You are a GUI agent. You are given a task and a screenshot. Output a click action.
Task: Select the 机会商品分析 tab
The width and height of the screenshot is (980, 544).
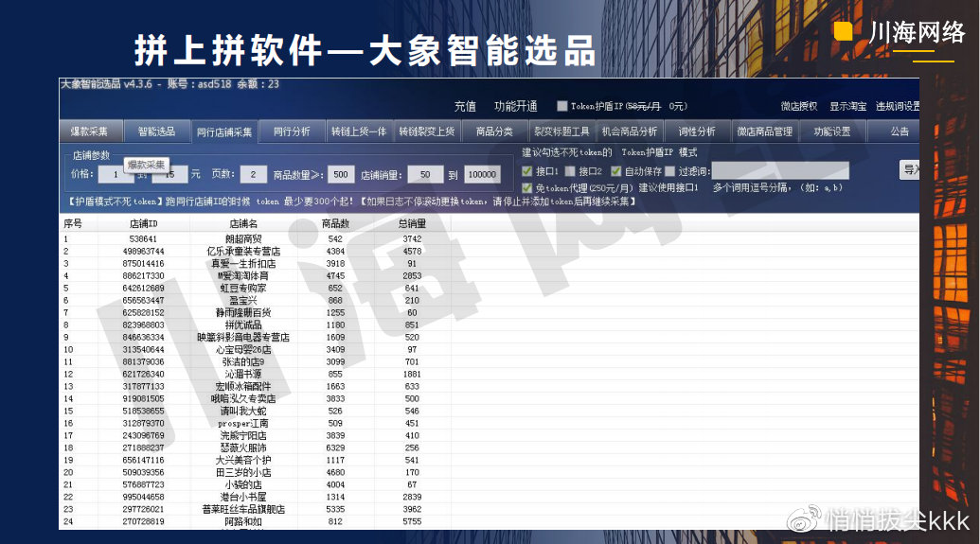click(629, 132)
